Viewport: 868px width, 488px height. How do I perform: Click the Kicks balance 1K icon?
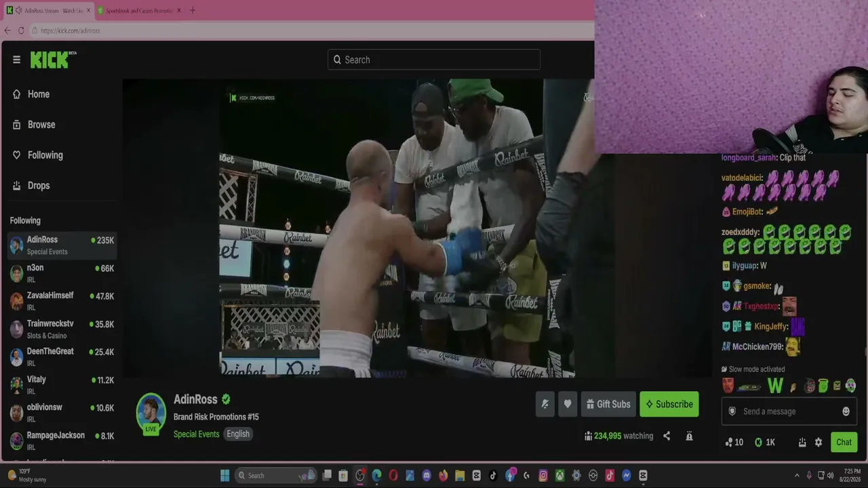765,442
